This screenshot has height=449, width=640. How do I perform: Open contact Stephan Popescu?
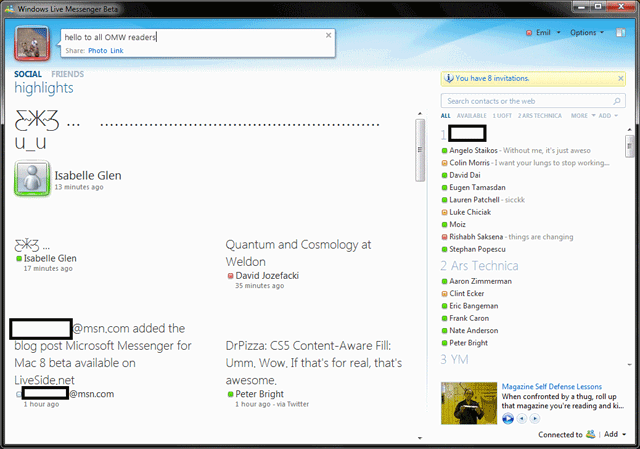click(477, 249)
